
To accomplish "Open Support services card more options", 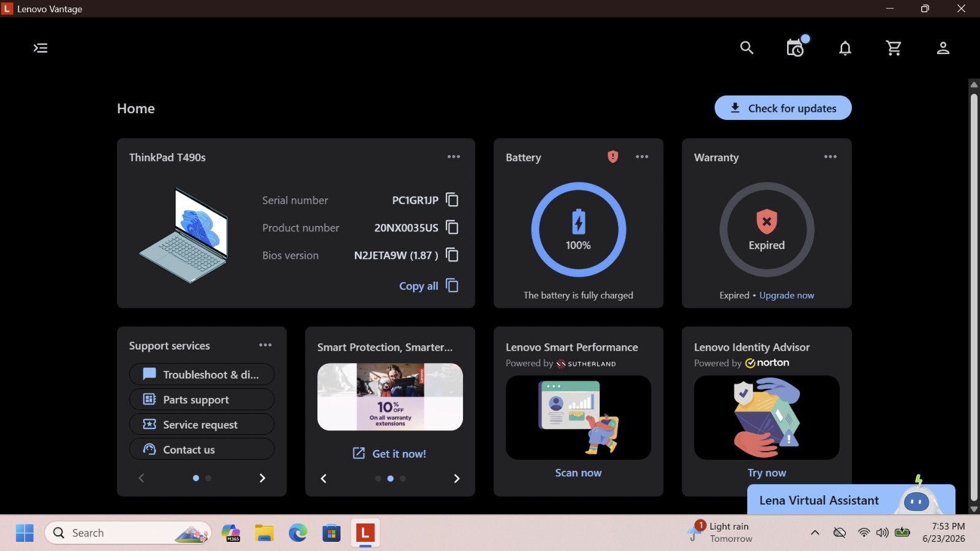I will pos(265,345).
